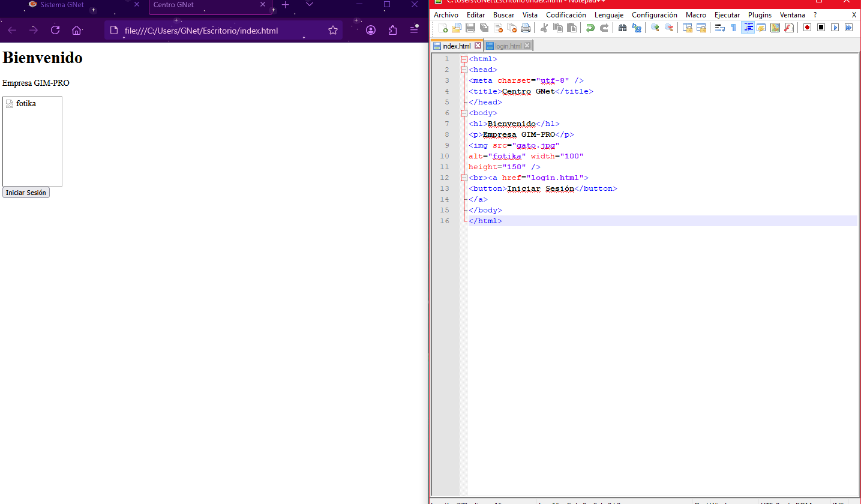Collapse the html tag fold on line 1
Screen dimensions: 861x504
[x=464, y=59]
